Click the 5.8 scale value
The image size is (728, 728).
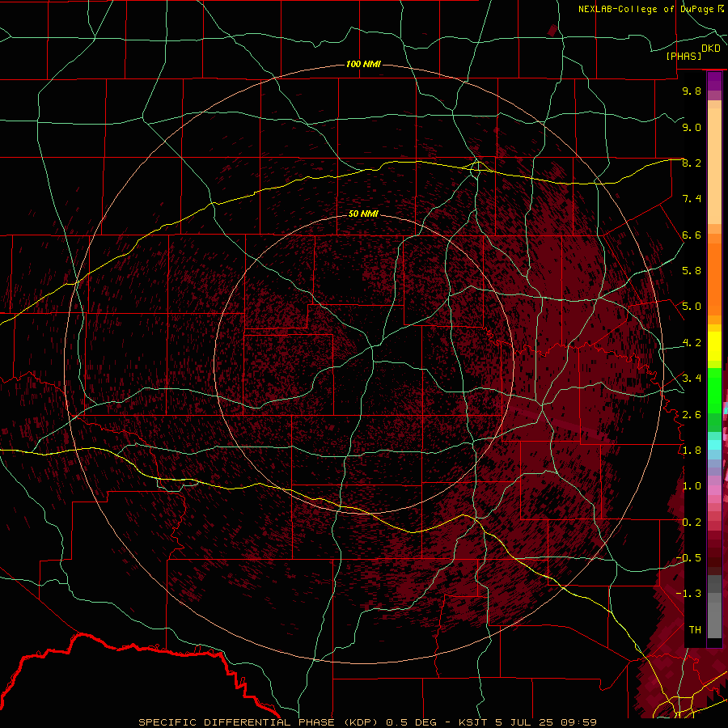coord(692,271)
